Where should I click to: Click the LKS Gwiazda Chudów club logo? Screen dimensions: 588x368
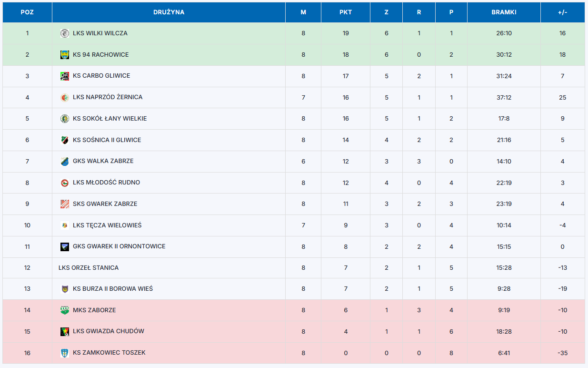(65, 331)
